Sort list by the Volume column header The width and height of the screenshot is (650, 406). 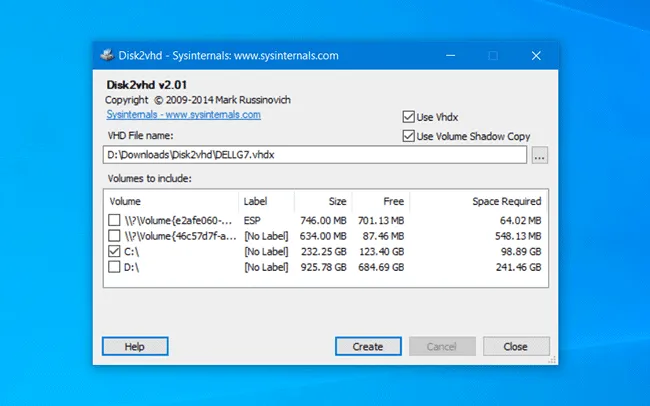[171, 202]
